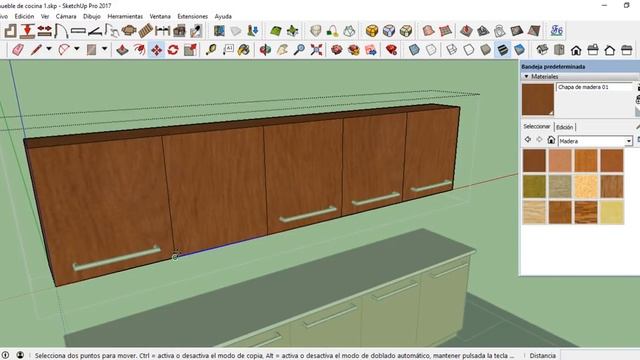The image size is (640, 360).
Task: Open the Cámara menu
Action: point(66,16)
